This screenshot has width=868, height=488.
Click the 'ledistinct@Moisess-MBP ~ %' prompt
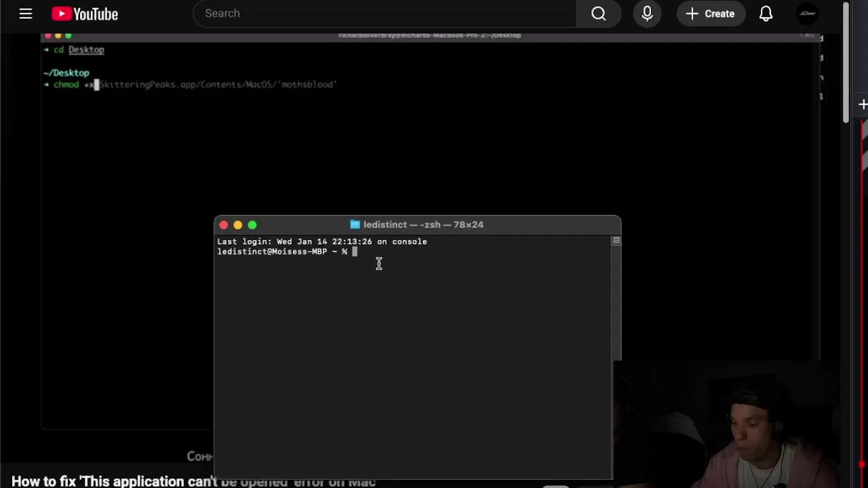point(282,251)
